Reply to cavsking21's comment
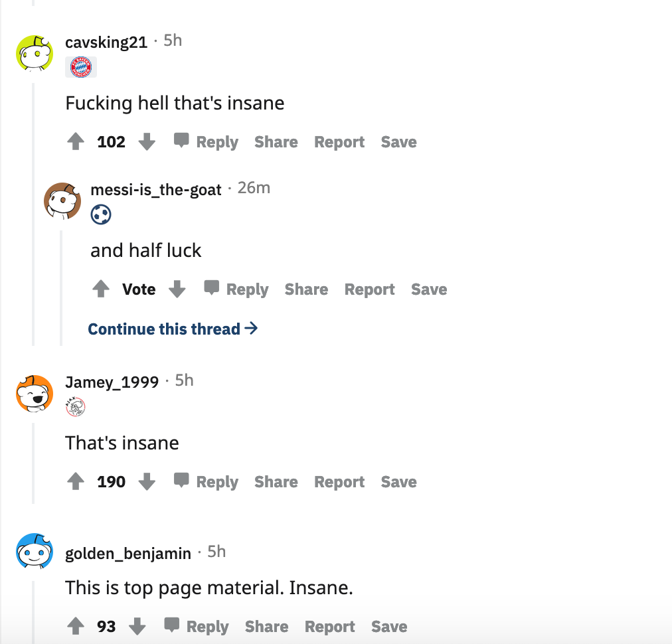This screenshot has height=644, width=672. tap(206, 142)
